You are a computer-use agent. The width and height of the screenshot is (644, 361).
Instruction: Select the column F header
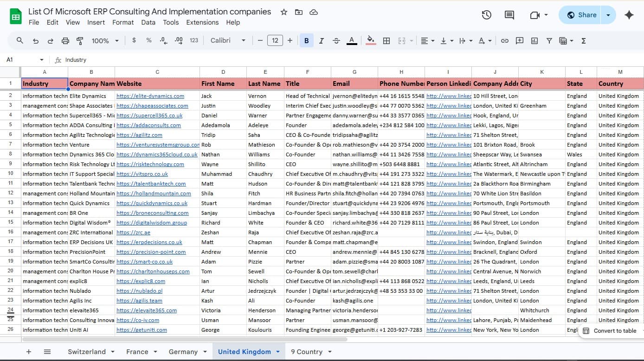308,72
